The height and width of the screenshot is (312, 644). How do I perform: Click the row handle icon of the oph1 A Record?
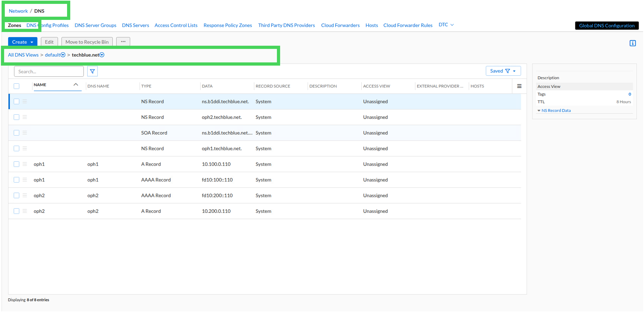click(25, 164)
